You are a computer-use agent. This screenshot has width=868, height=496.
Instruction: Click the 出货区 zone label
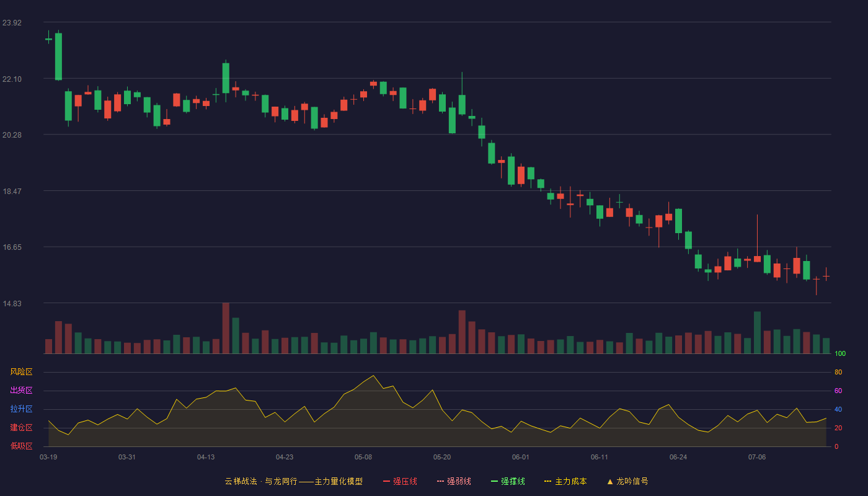pos(21,391)
